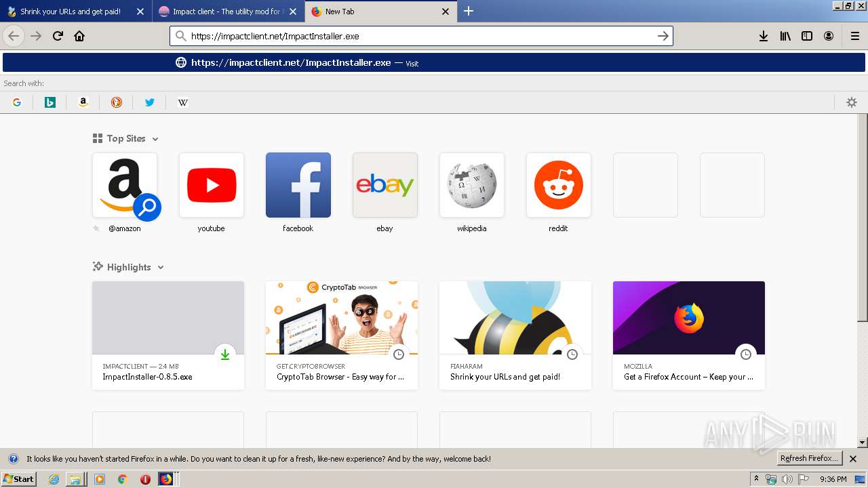
Task: Close the Impact client tab
Action: coord(293,12)
